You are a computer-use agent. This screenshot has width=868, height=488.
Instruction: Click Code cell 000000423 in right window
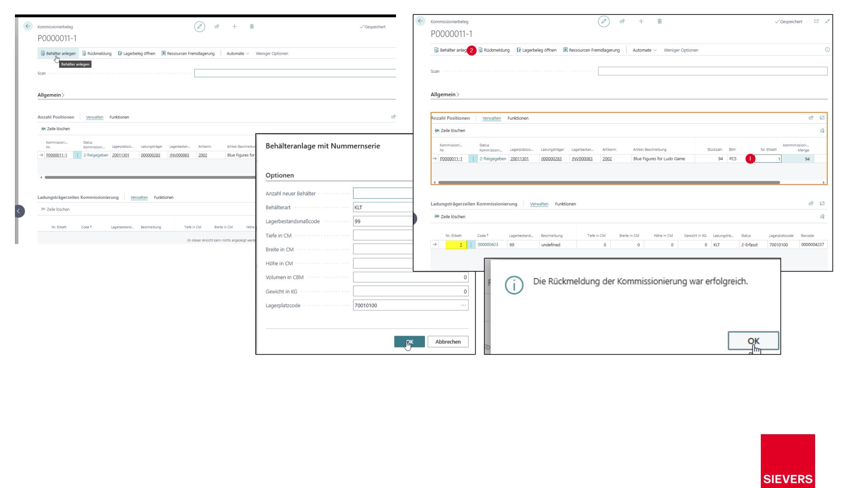(x=488, y=244)
